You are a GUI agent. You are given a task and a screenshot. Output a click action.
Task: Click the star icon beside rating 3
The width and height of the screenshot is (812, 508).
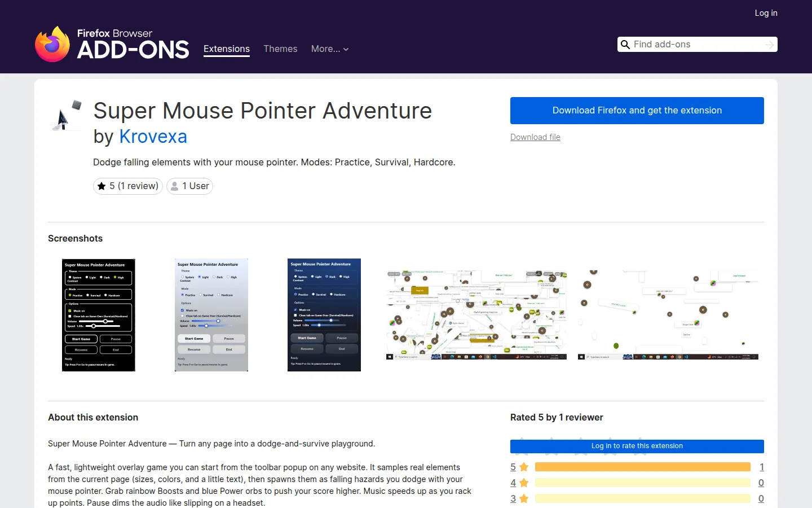tap(524, 498)
